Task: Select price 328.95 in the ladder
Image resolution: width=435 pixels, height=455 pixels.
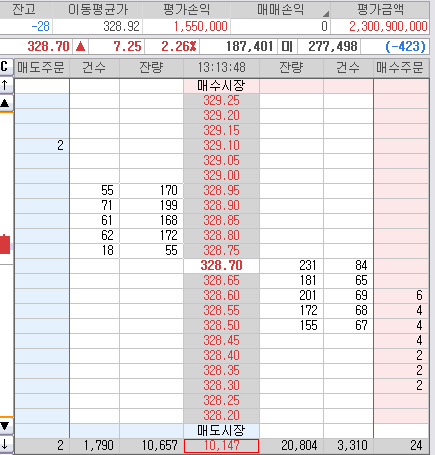Action: pos(221,191)
